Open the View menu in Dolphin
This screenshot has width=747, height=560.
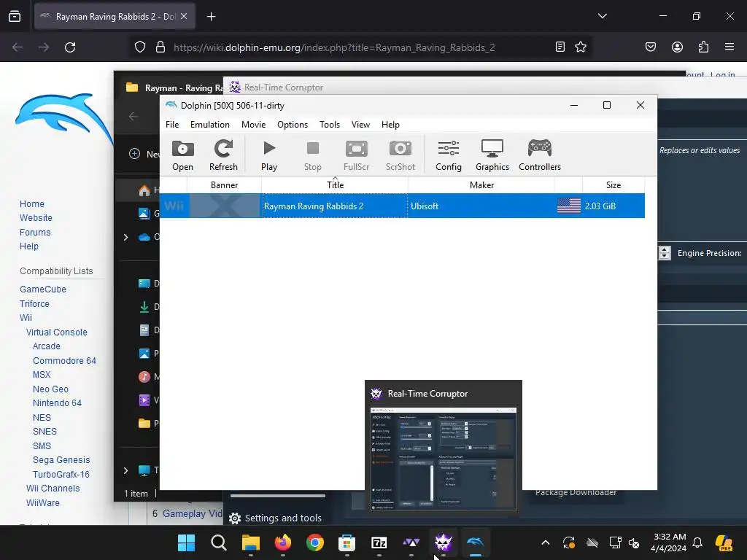(x=360, y=124)
